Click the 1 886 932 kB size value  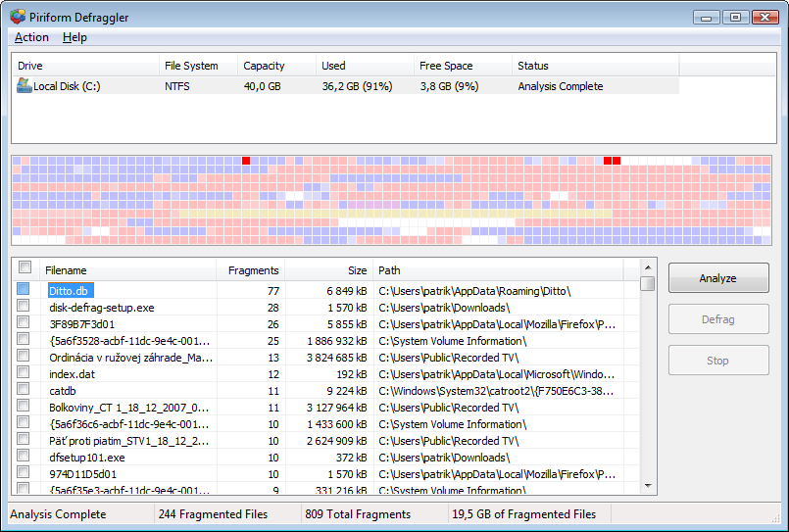pyautogui.click(x=336, y=341)
